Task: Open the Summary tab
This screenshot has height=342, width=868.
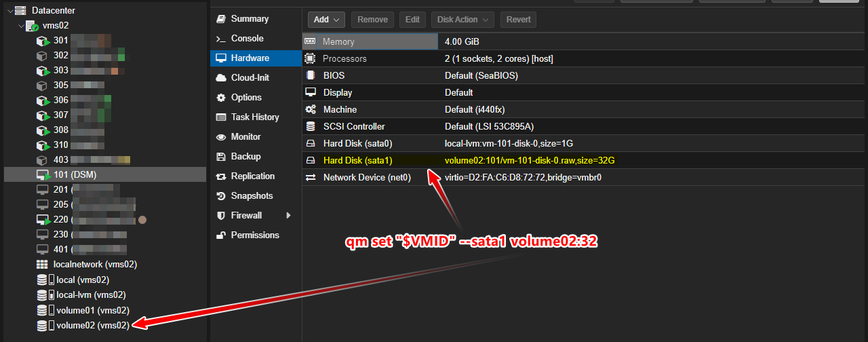Action: tap(249, 19)
